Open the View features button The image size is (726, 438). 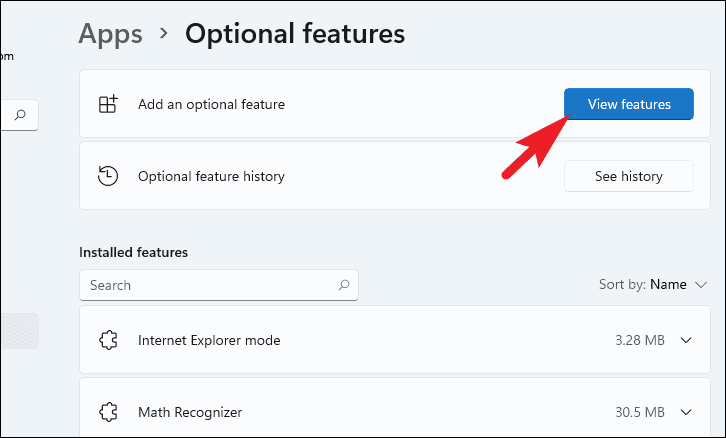click(628, 104)
